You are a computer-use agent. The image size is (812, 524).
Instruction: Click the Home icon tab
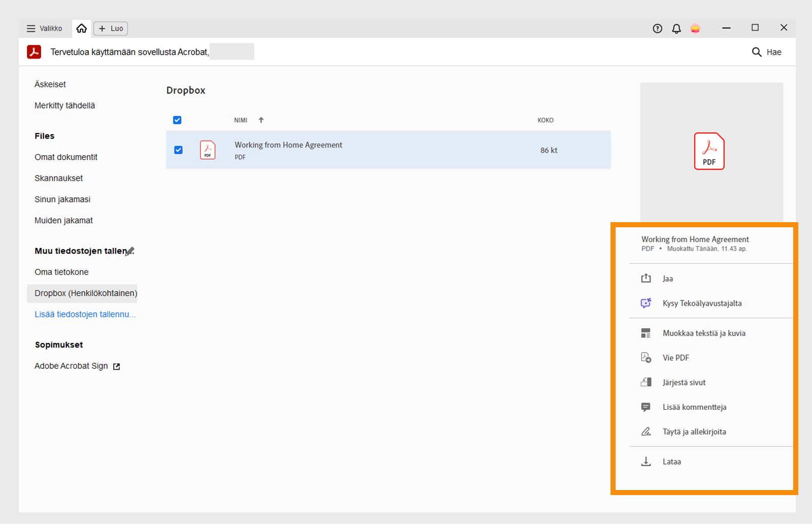coord(81,28)
